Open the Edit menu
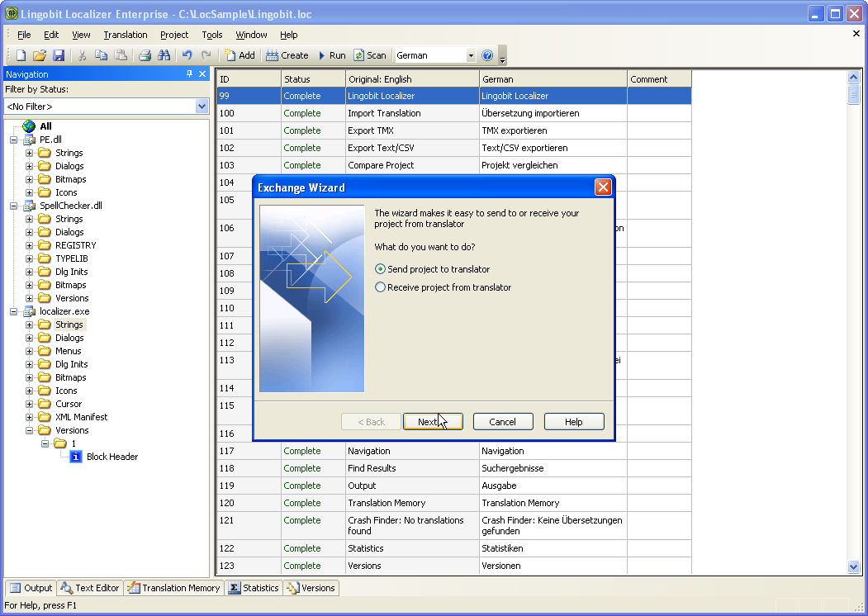The image size is (868, 616). pos(51,35)
